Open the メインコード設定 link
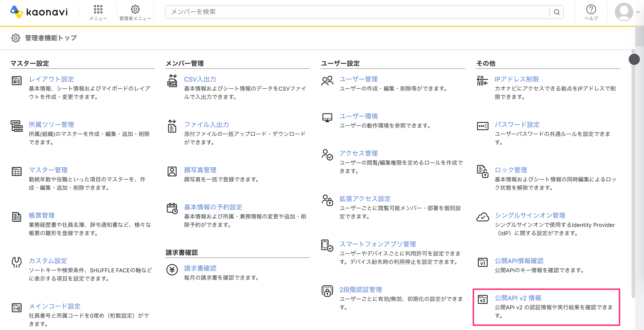The height and width of the screenshot is (330, 644). pyautogui.click(x=55, y=306)
